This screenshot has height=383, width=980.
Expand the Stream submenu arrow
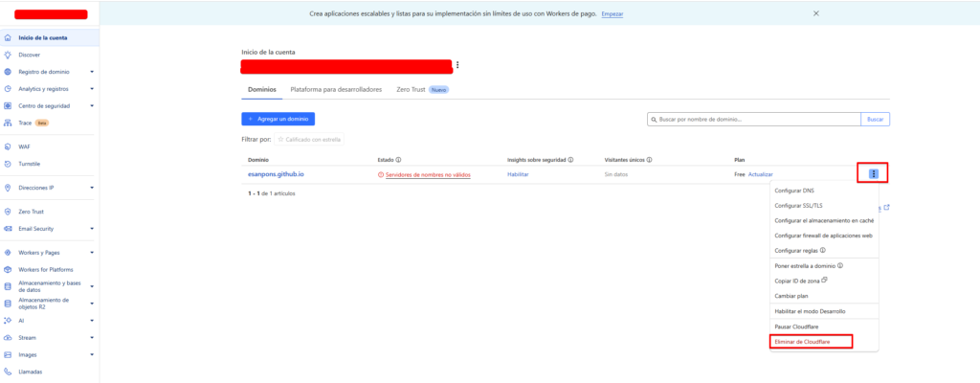[92, 337]
